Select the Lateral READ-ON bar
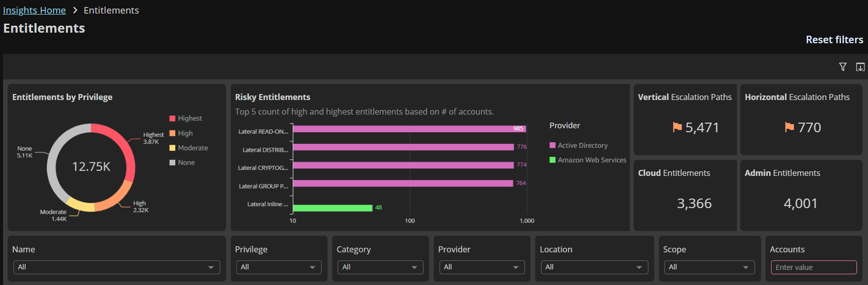 pyautogui.click(x=409, y=129)
